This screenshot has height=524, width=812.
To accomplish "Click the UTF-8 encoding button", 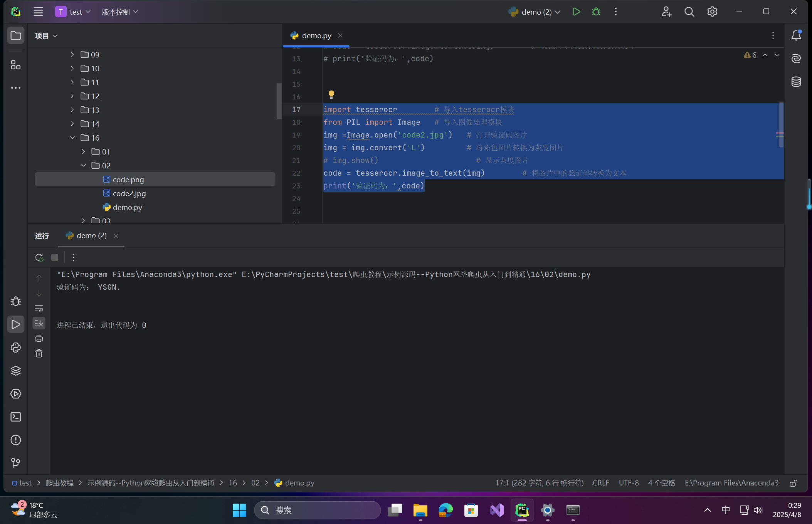I will pos(629,483).
